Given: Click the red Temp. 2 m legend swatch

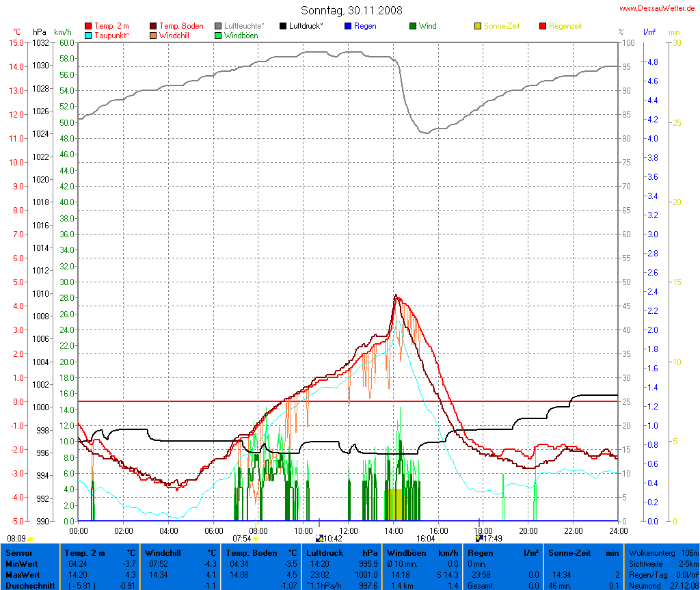Looking at the screenshot, I should click(x=88, y=26).
